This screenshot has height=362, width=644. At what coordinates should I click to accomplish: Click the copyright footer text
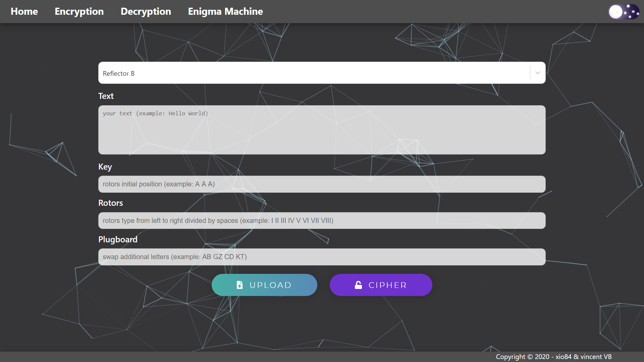tap(553, 357)
